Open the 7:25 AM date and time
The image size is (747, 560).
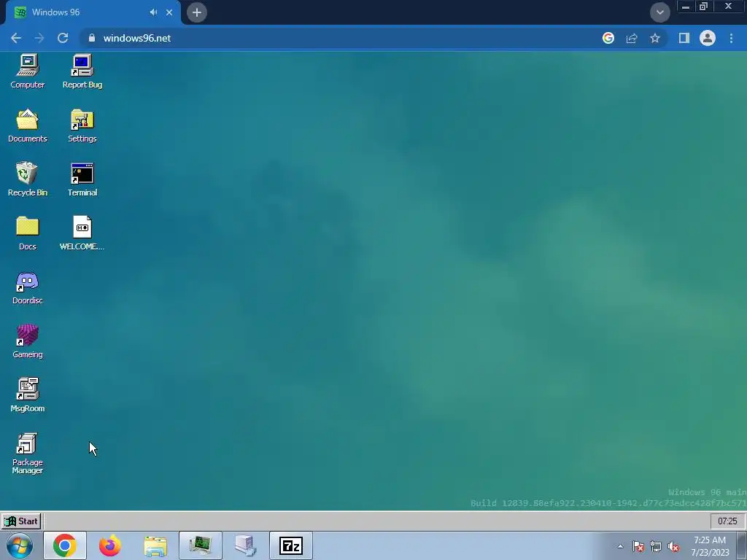710,546
